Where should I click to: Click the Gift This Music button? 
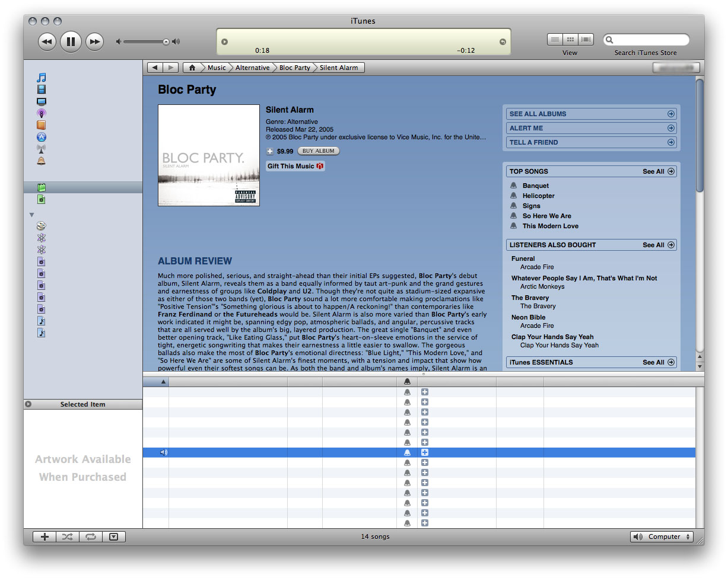295,166
